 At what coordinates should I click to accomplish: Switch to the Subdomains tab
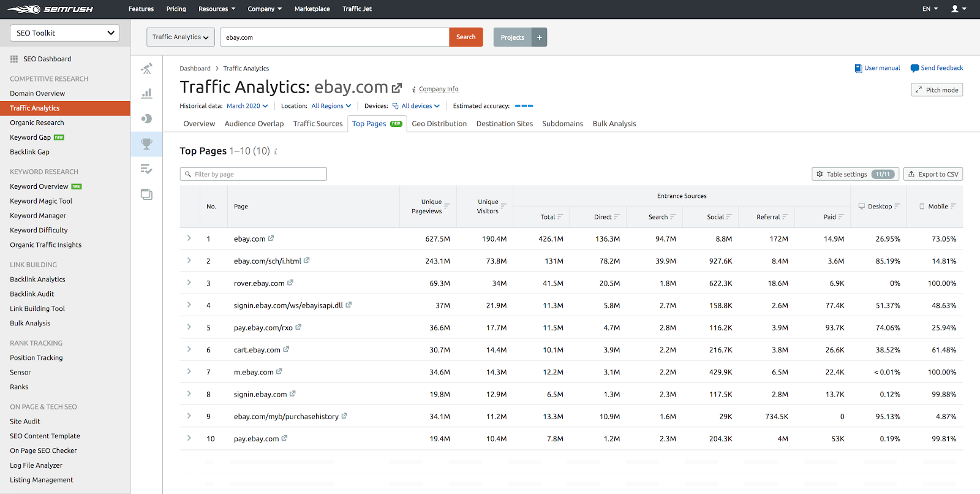coord(562,124)
